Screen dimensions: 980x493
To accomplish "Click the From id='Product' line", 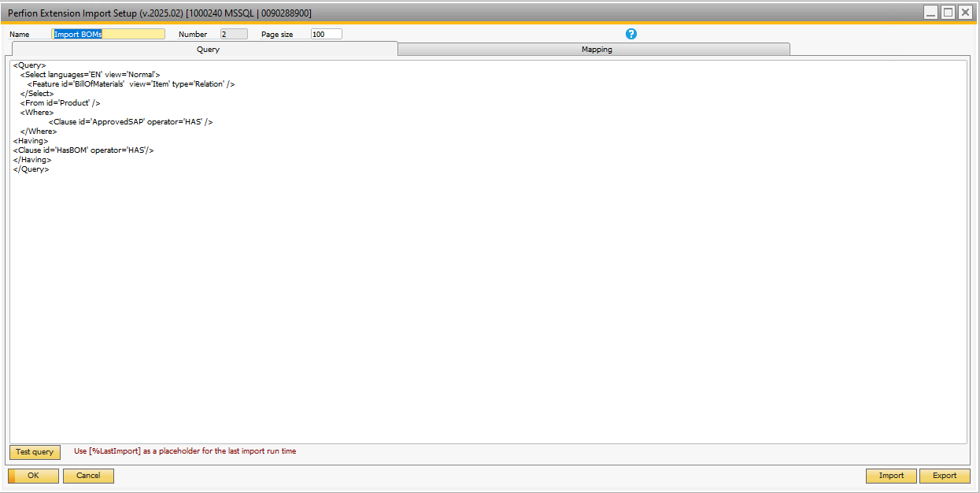I will pyautogui.click(x=61, y=103).
